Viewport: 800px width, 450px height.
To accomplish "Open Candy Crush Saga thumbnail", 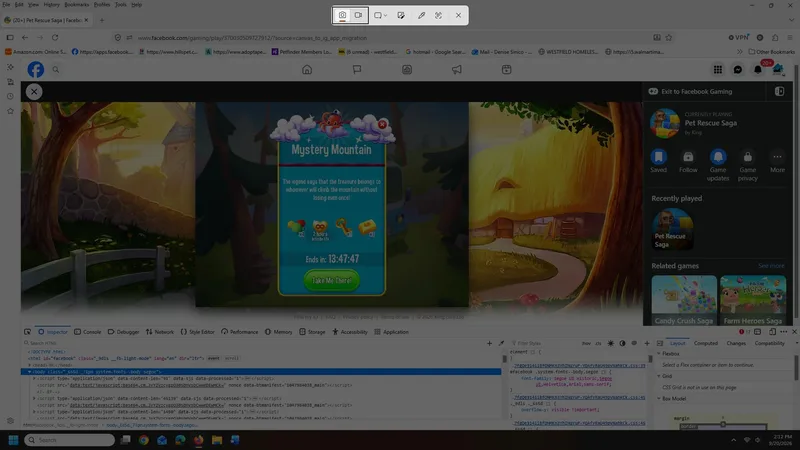I will [x=684, y=300].
